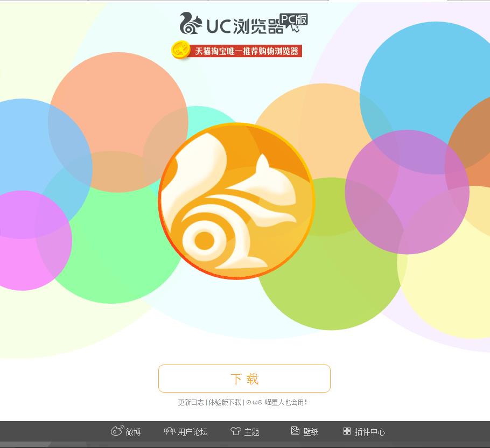Click the t-shirt themes icon
The width and height of the screenshot is (490, 448).
(236, 431)
